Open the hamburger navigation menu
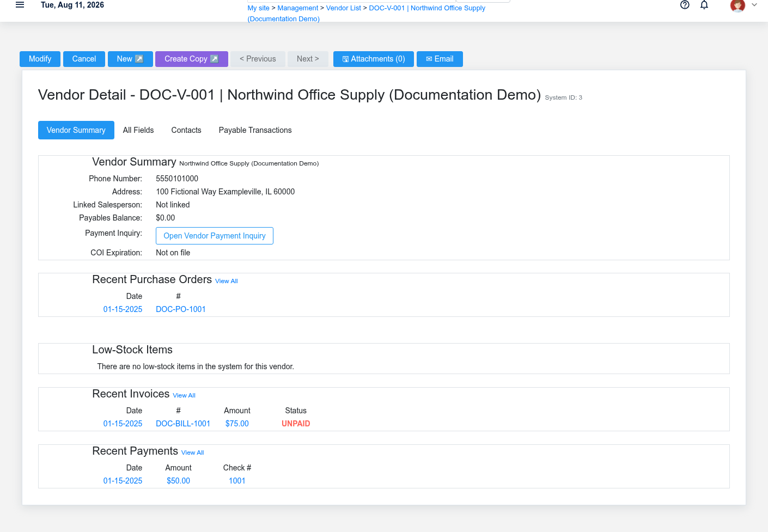The width and height of the screenshot is (768, 532). pyautogui.click(x=20, y=5)
